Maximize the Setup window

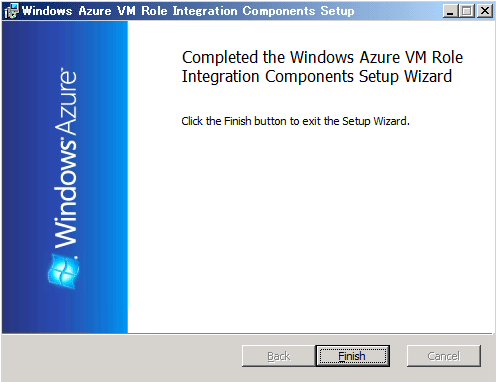pyautogui.click(x=467, y=11)
